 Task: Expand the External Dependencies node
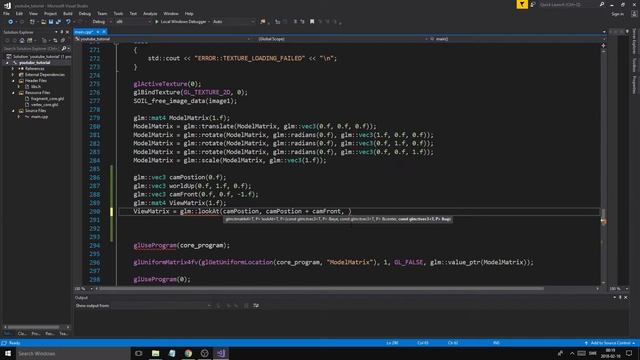pyautogui.click(x=13, y=75)
